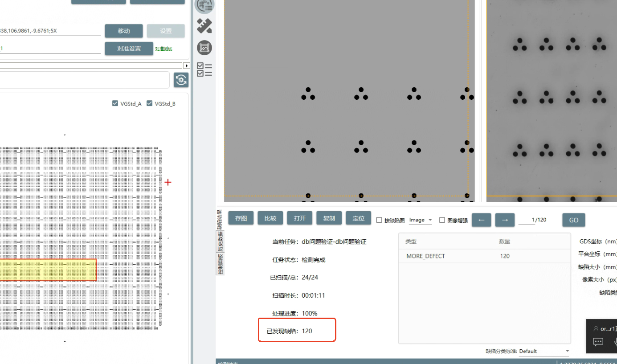The width and height of the screenshot is (617, 364).
Task: Toggle the VGStd_A layer checkbox
Action: pos(116,103)
